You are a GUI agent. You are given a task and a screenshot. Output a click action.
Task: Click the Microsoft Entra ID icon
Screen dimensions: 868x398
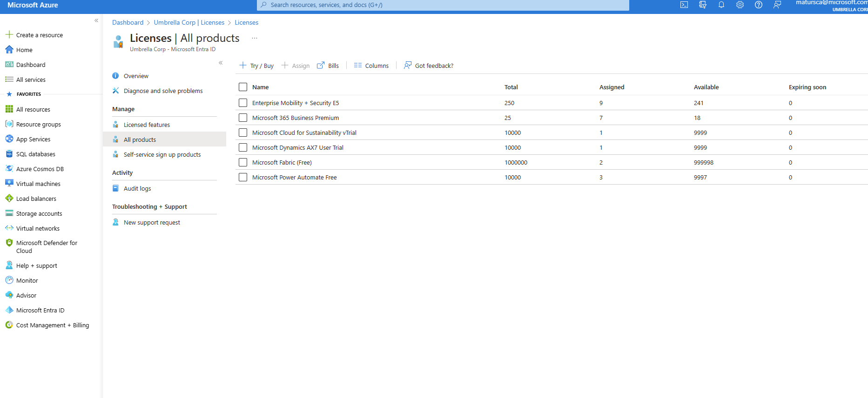click(x=9, y=310)
